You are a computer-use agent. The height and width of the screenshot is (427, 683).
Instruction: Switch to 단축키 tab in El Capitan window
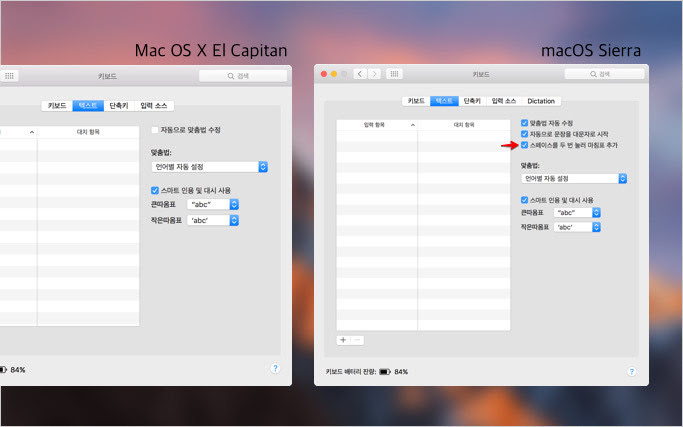118,105
